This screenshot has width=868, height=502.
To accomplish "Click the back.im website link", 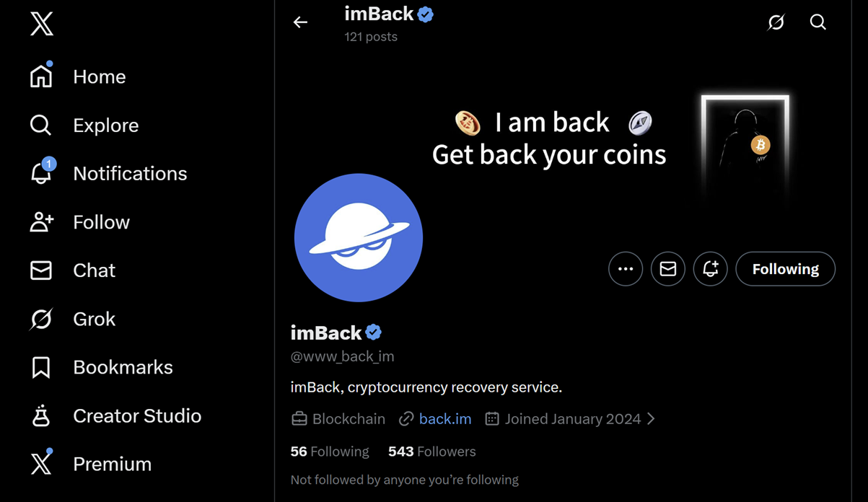I will pyautogui.click(x=444, y=418).
